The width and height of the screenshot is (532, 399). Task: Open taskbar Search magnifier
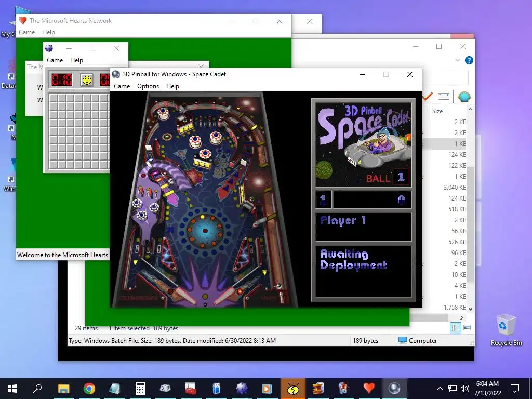[x=37, y=389]
